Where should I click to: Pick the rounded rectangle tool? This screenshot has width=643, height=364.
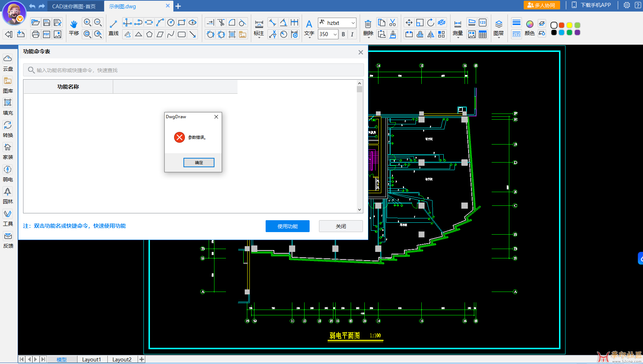coord(182,34)
